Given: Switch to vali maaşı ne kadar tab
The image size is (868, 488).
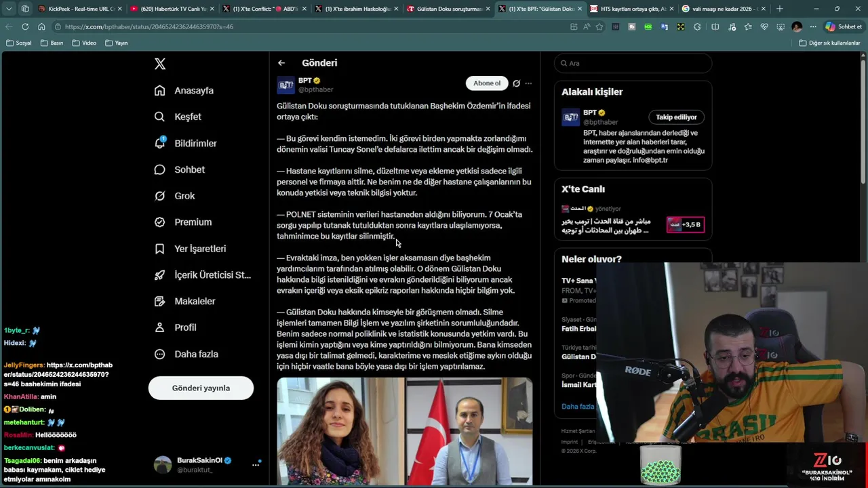Looking at the screenshot, I should point(724,9).
